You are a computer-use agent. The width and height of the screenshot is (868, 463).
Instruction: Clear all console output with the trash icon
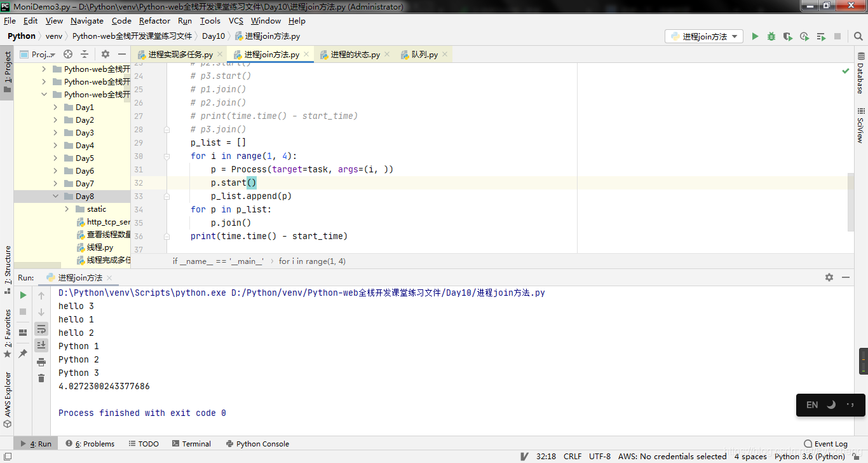[x=41, y=378]
